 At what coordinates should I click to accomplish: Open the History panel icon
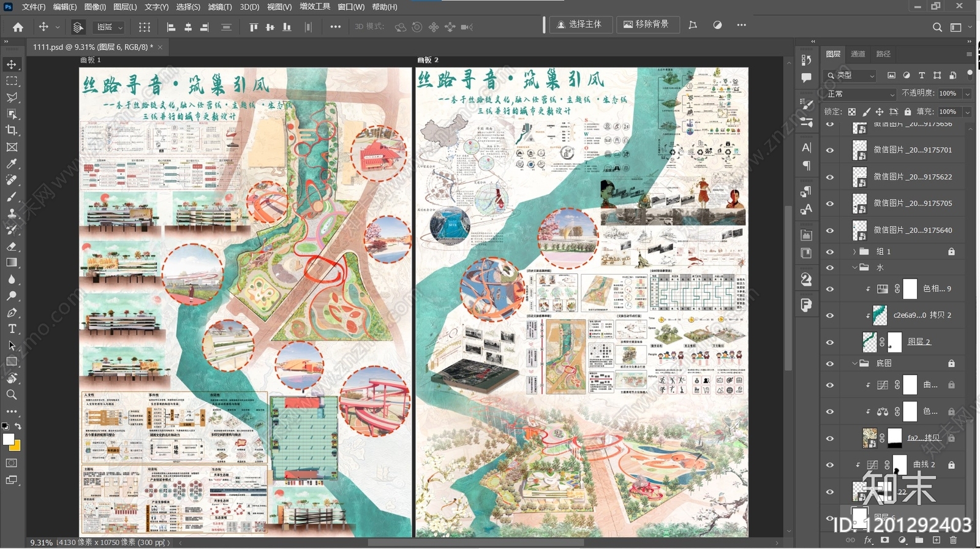pyautogui.click(x=806, y=60)
